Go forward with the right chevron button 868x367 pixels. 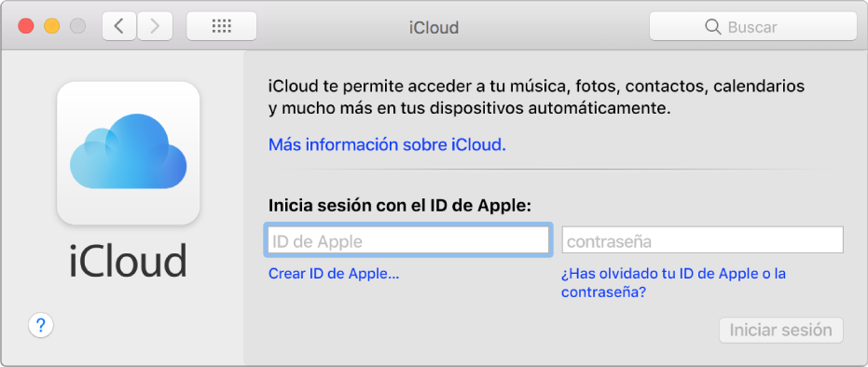[155, 26]
